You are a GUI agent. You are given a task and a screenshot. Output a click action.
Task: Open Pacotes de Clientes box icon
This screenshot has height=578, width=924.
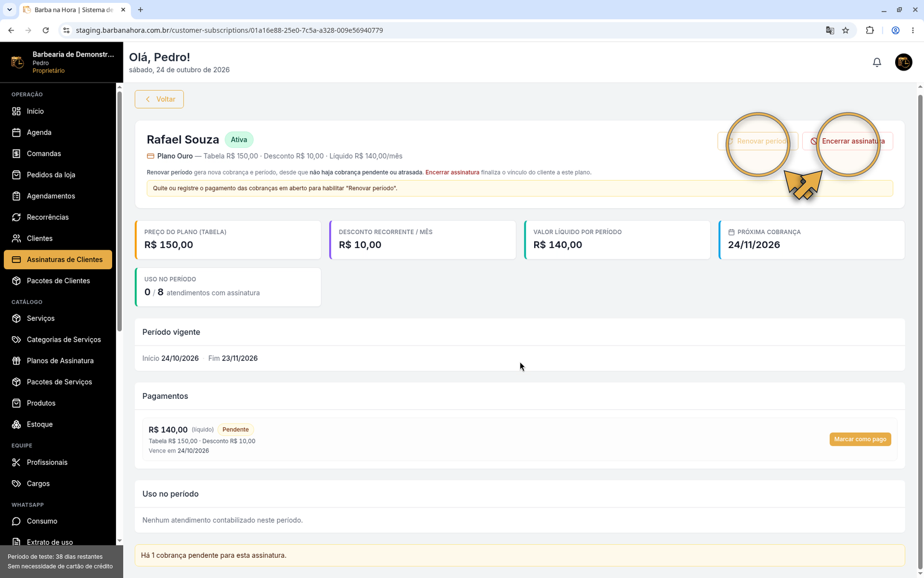pyautogui.click(x=16, y=281)
